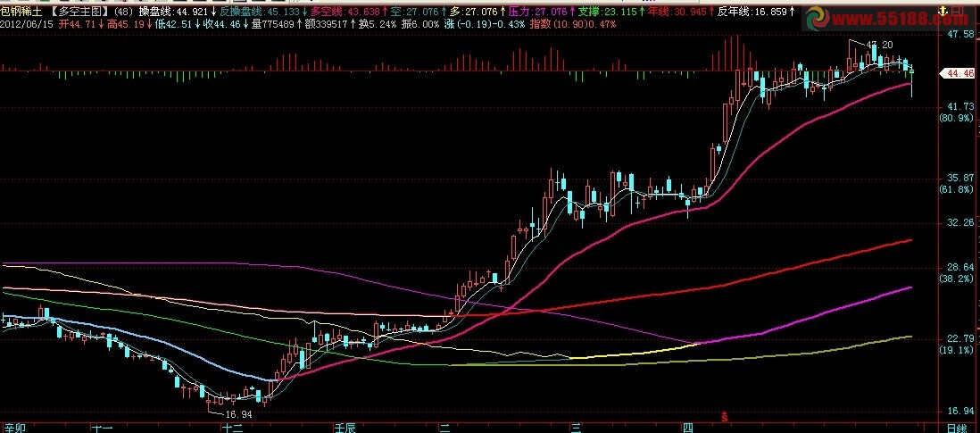Click the 三 month label on the date axis
The image size is (980, 433).
tap(577, 428)
